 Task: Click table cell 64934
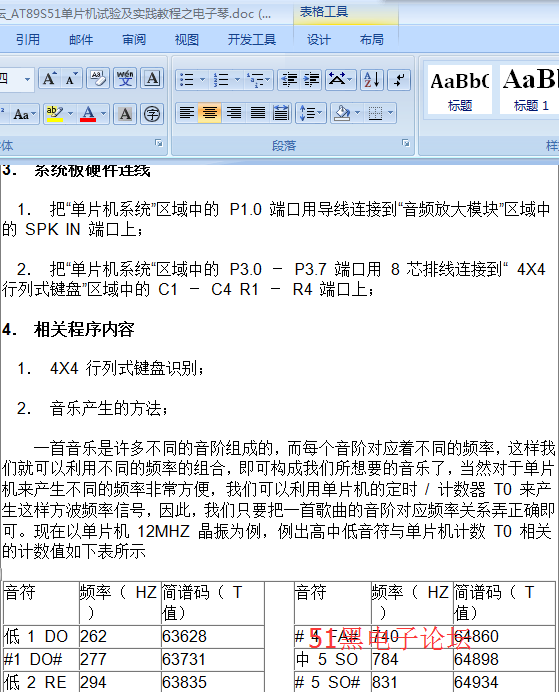click(504, 682)
